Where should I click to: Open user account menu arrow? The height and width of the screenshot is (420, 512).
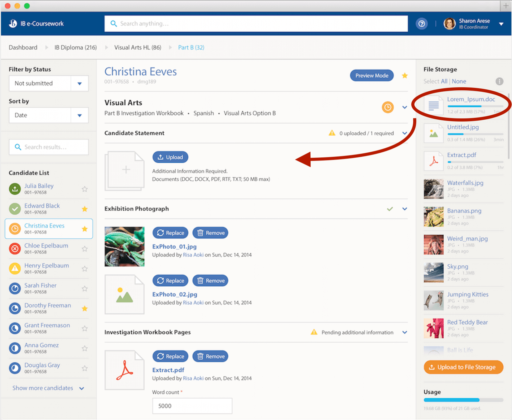[501, 24]
